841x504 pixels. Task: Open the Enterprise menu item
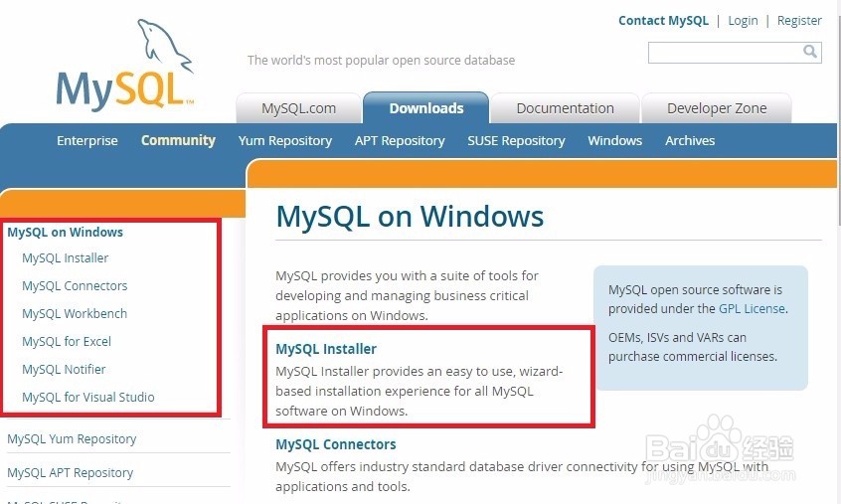pyautogui.click(x=87, y=140)
